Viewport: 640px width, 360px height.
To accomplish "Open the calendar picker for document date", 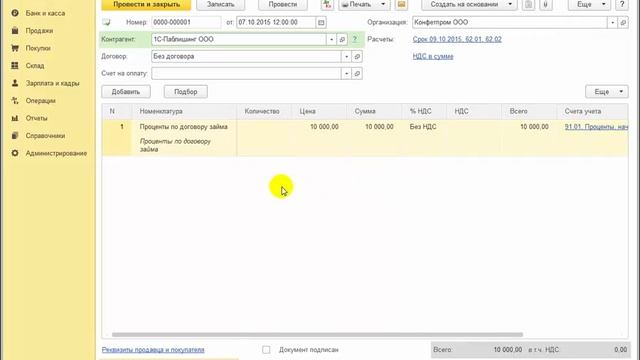I will pos(321,22).
